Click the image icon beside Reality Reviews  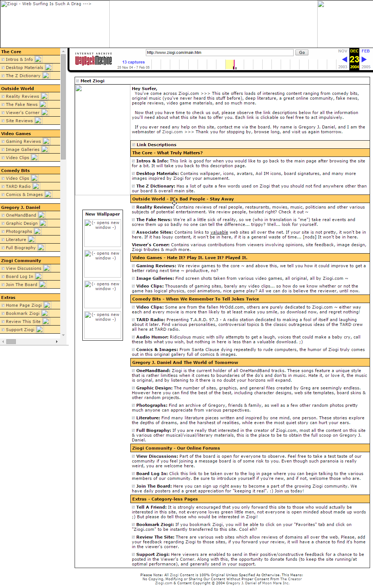(x=44, y=96)
